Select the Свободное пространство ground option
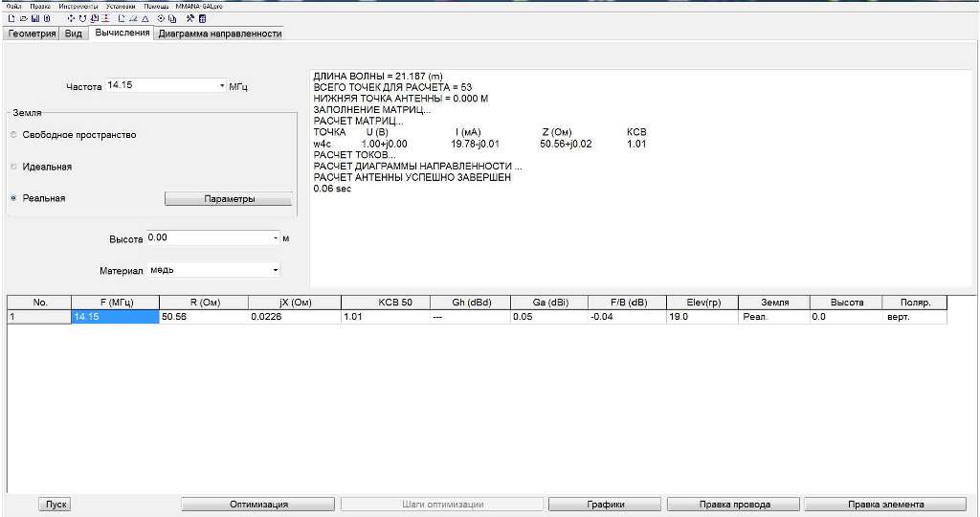 (x=13, y=135)
